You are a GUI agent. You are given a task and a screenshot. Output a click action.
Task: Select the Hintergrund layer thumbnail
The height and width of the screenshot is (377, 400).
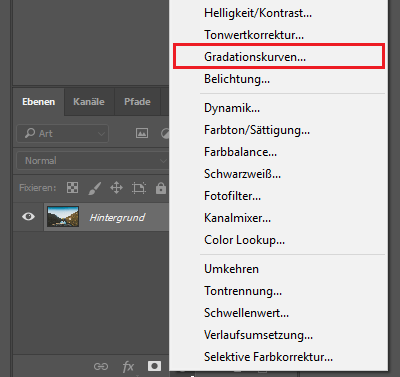[x=63, y=217]
